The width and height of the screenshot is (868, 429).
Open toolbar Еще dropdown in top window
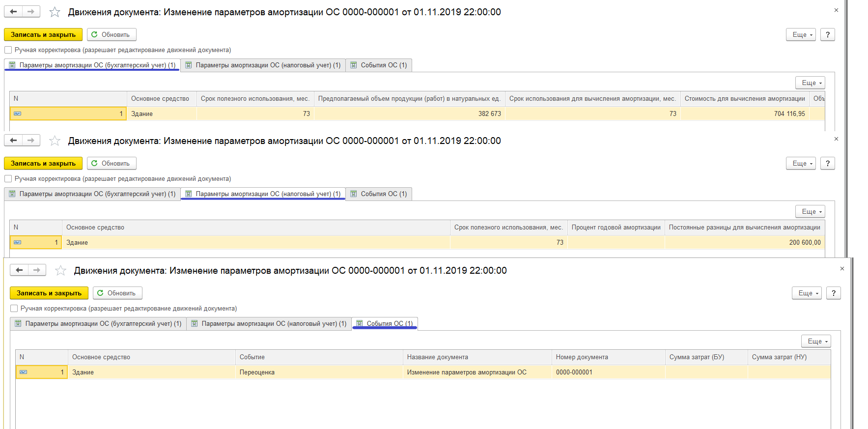click(x=801, y=34)
